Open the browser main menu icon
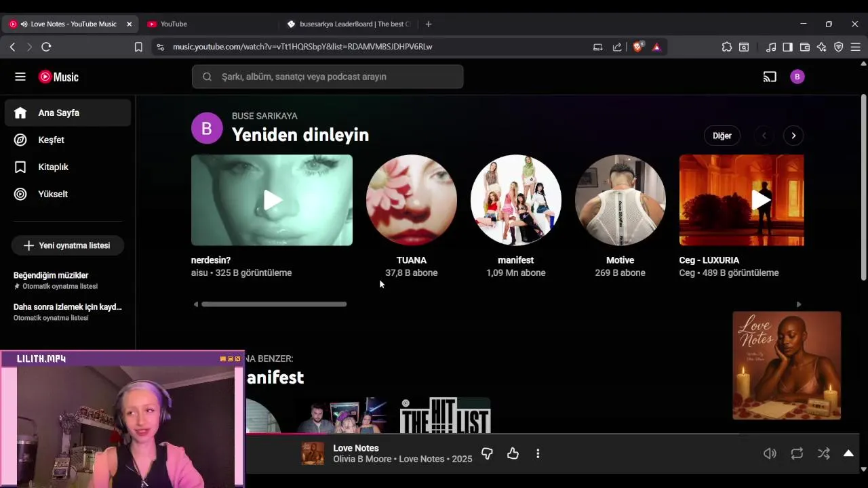Image resolution: width=868 pixels, height=488 pixels. point(856,47)
